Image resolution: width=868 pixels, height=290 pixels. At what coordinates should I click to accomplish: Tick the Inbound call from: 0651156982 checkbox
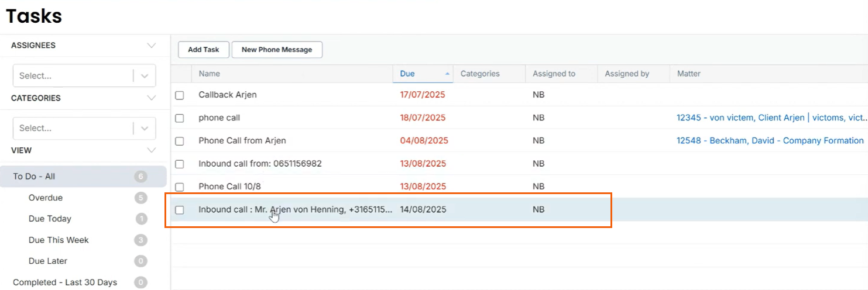180,164
